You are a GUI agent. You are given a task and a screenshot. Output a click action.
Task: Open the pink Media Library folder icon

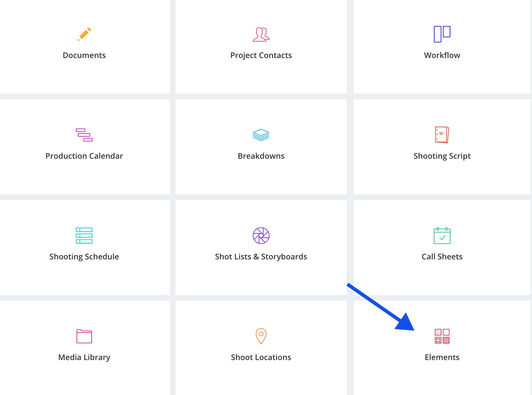click(x=84, y=336)
